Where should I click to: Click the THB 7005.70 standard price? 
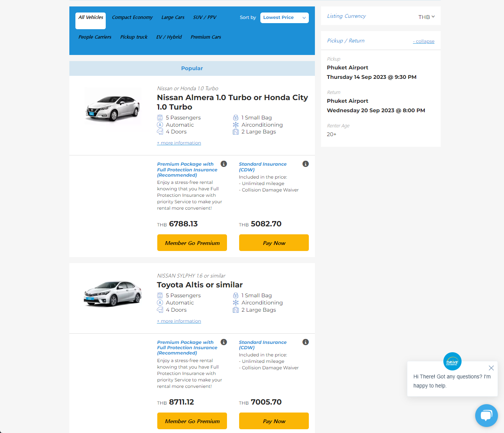[260, 402]
